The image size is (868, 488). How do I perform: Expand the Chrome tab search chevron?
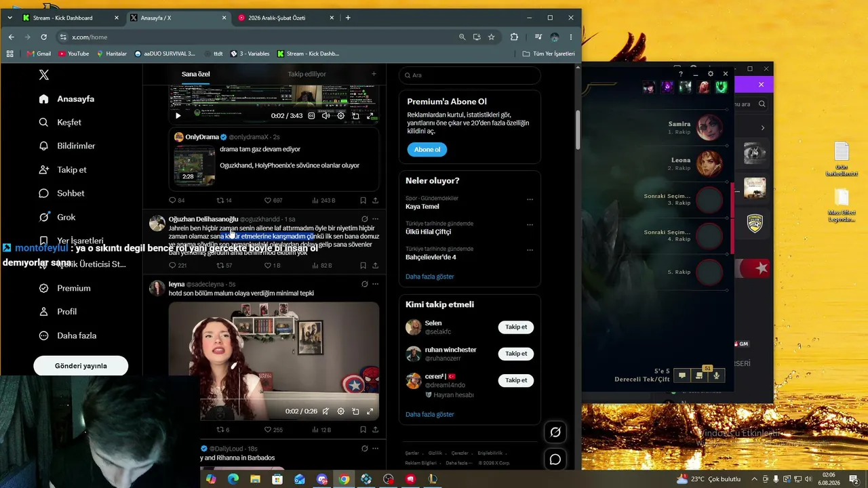(x=9, y=18)
